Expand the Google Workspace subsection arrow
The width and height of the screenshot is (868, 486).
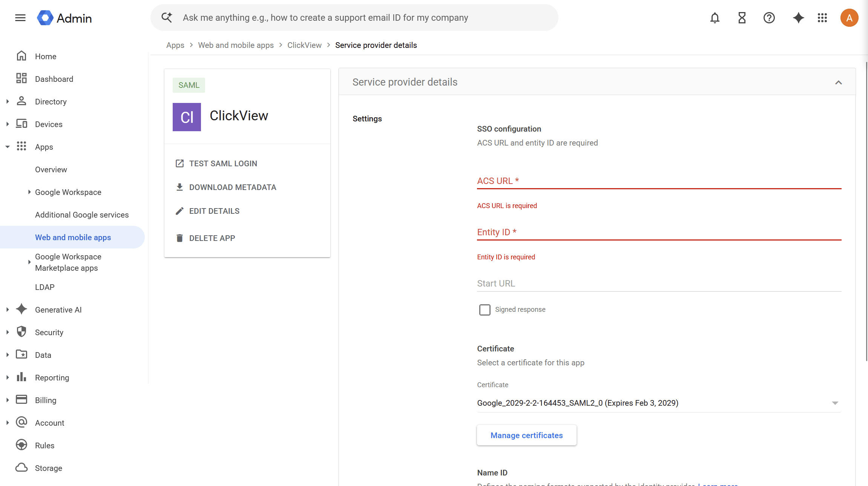tap(29, 192)
